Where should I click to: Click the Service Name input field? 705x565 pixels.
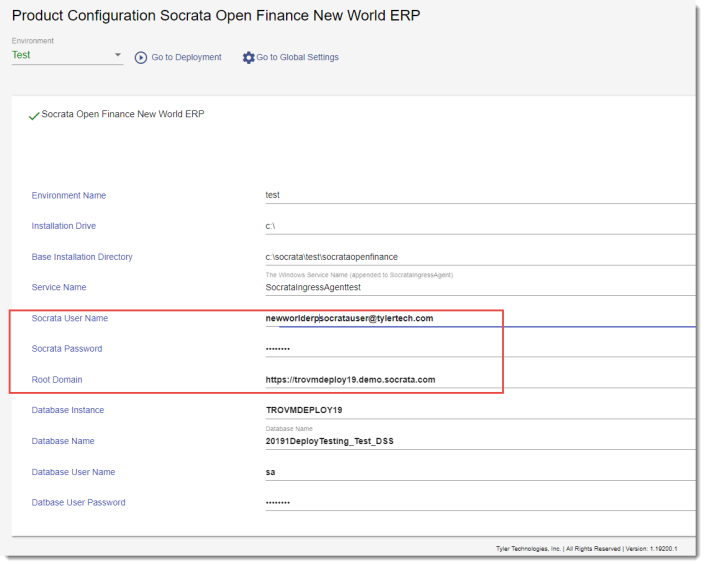[480, 288]
